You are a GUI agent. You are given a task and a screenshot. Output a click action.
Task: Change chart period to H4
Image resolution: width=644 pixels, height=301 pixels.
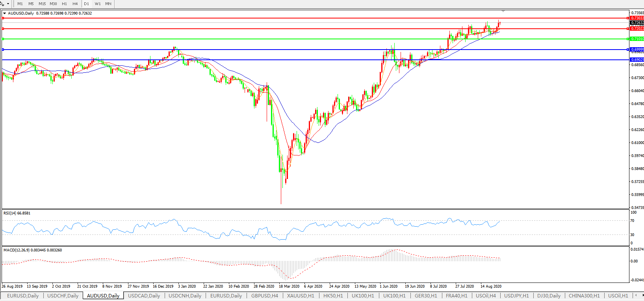(75, 4)
